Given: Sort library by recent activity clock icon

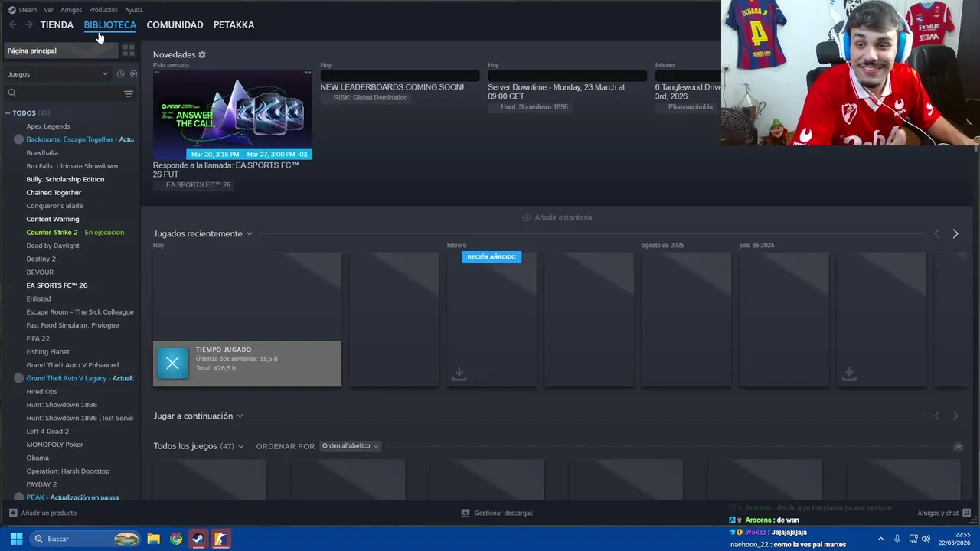Looking at the screenshot, I should pyautogui.click(x=120, y=74).
